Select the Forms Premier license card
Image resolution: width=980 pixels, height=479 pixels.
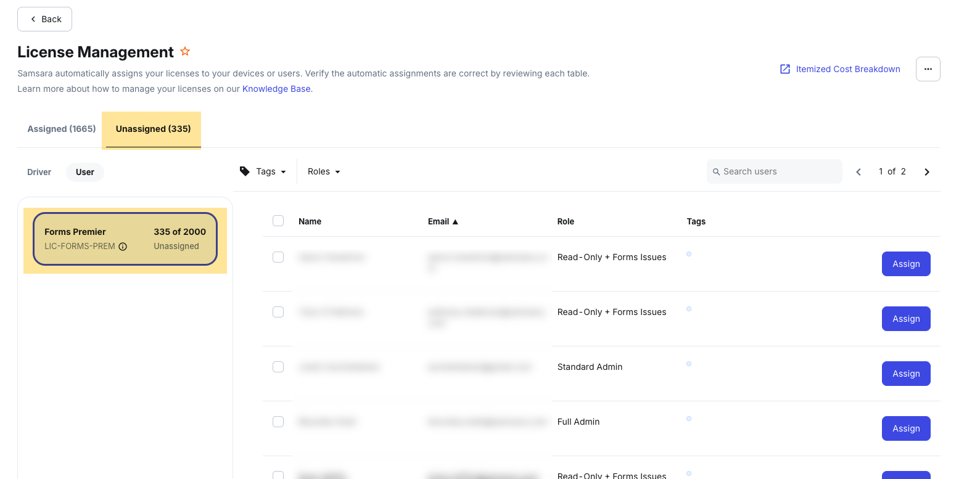(125, 239)
